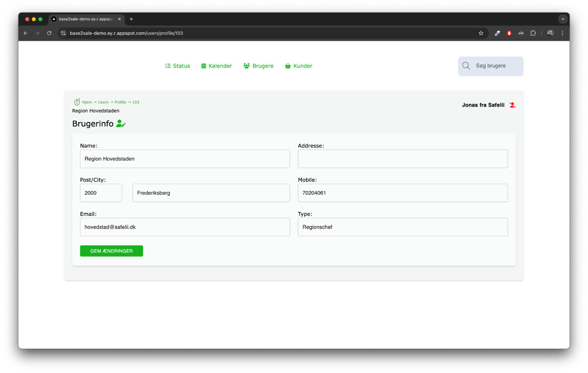The width and height of the screenshot is (588, 373).
Task: Bookmark this page with the star icon
Action: pos(481,33)
